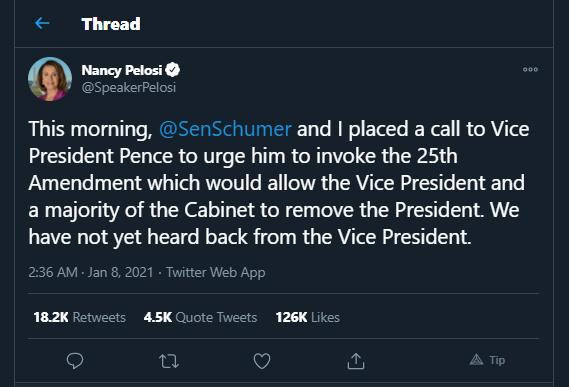Viewport: 569px width, 387px height.
Task: Click the tweet body text
Action: [x=279, y=183]
